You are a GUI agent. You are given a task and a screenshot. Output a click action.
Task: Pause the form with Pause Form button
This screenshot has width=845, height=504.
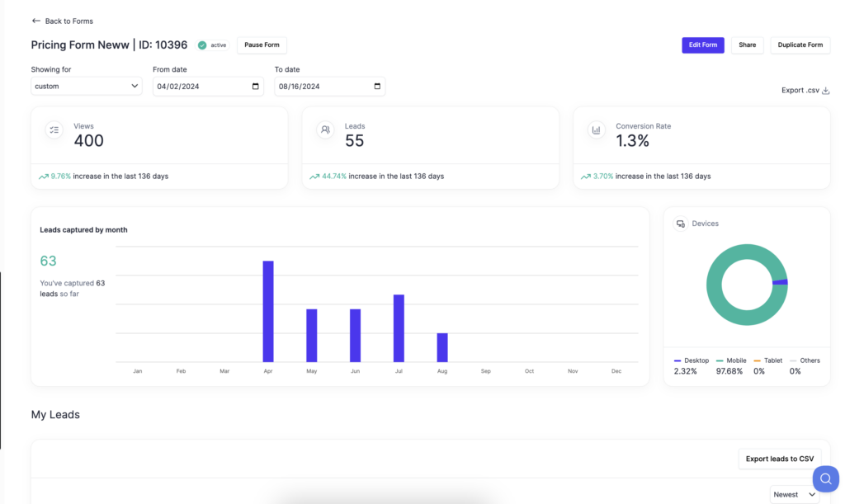[262, 45]
